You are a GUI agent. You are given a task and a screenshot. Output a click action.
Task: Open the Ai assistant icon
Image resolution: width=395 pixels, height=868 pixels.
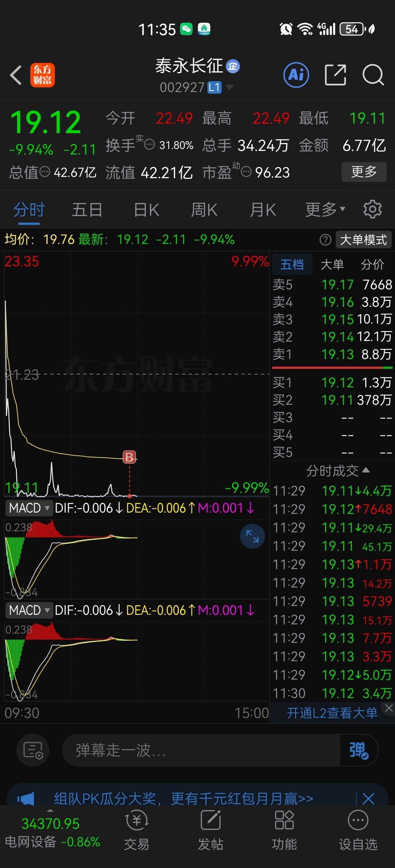point(296,75)
